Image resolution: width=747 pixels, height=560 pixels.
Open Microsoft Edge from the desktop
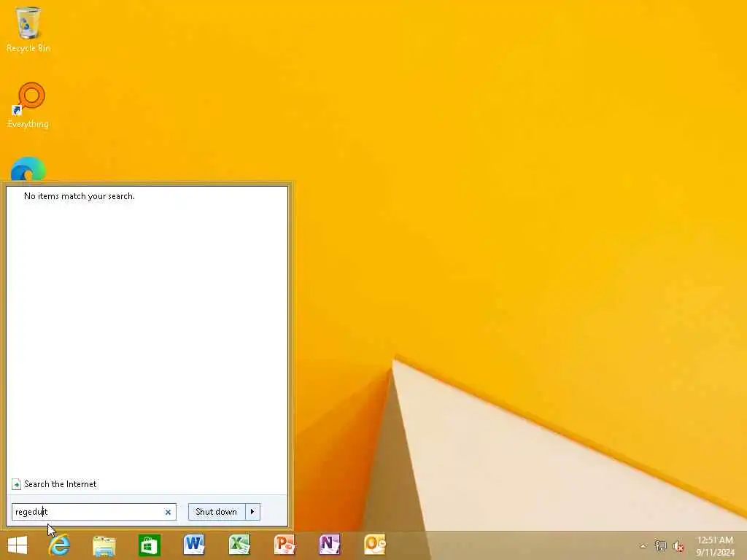[28, 169]
